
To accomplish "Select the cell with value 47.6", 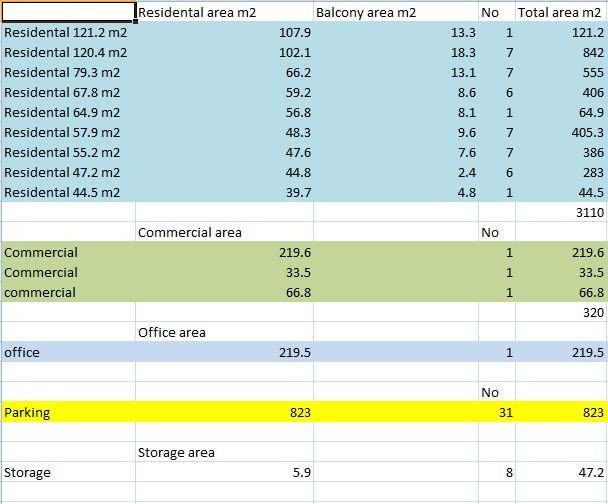I will click(225, 152).
